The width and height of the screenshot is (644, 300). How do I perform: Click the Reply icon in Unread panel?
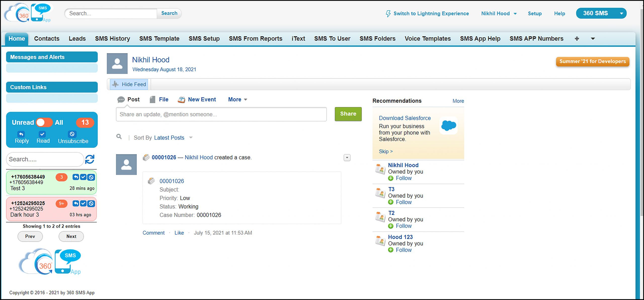click(21, 134)
